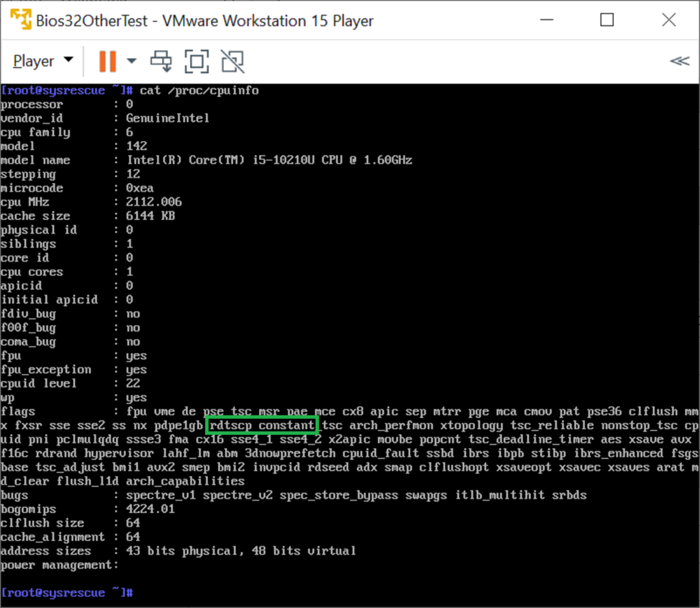Click the bogomips value 4224.01
This screenshot has width=700, height=608.
pos(150,509)
